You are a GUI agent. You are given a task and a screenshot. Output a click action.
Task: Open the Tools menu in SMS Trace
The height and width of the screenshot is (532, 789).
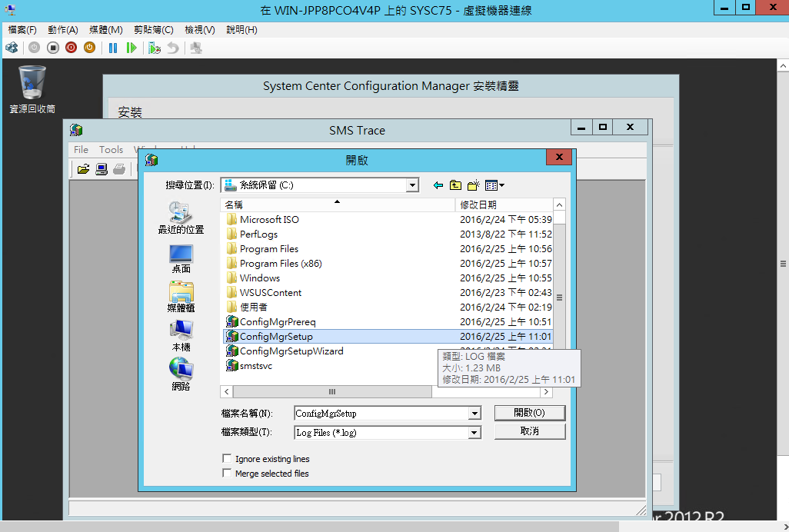coord(111,149)
